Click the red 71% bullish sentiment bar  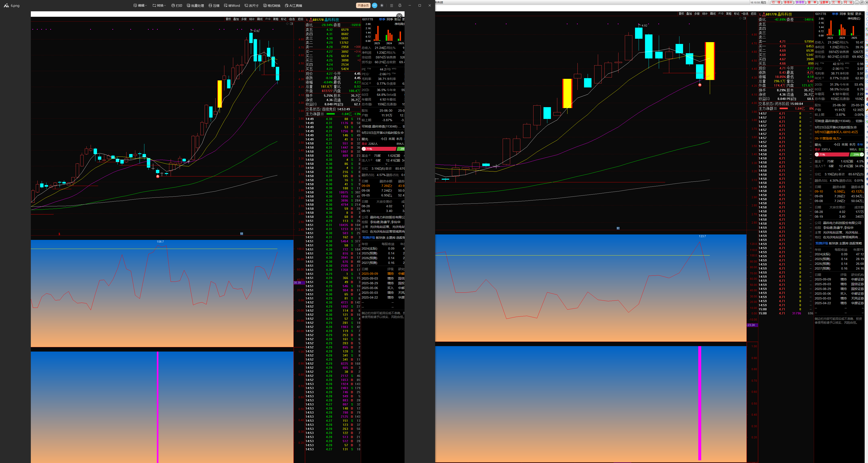pyautogui.click(x=832, y=154)
